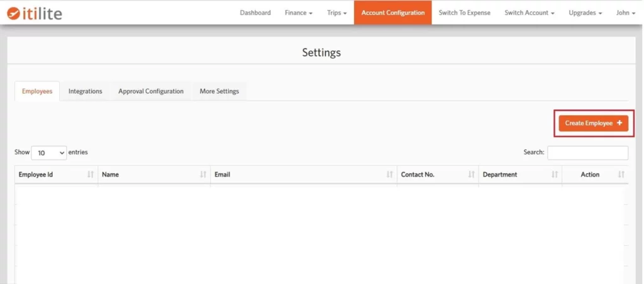
Task: Sort table by Name column arrows
Action: coord(203,175)
